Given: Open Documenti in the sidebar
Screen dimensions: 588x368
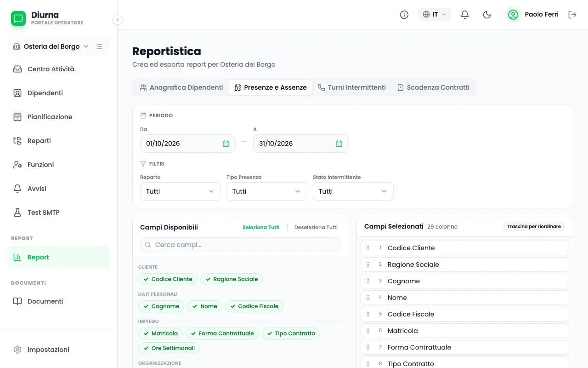Looking at the screenshot, I should pos(59,301).
